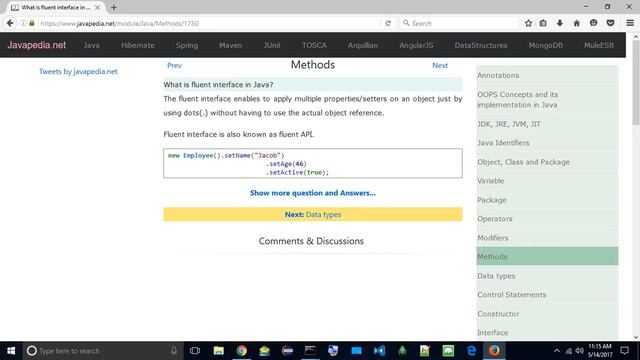The height and width of the screenshot is (360, 640).
Task: Open the Hibernate navbar item
Action: pos(138,45)
